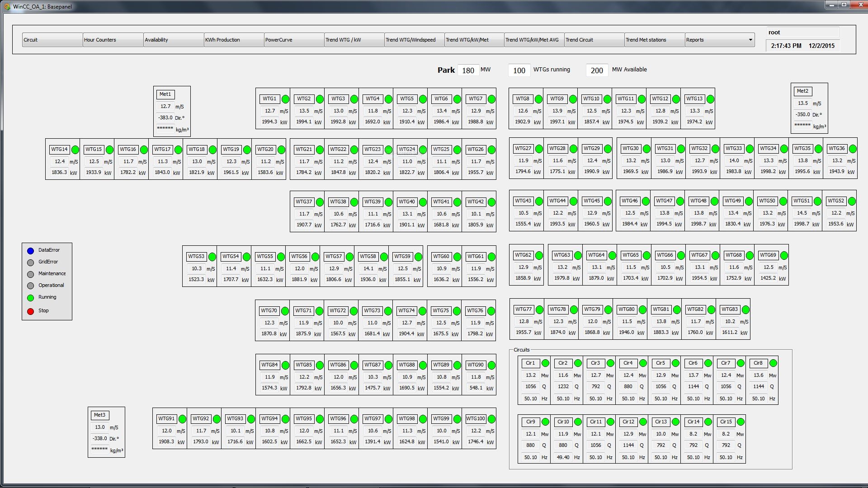The height and width of the screenshot is (488, 868).
Task: Open the Trend Met stations page
Action: (x=655, y=40)
